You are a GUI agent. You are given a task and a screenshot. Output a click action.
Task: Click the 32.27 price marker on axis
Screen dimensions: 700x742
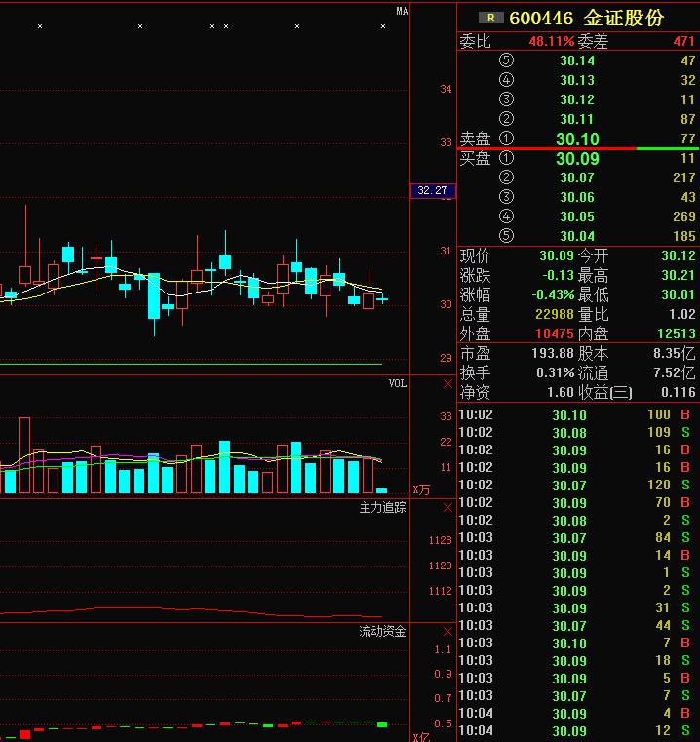(431, 190)
